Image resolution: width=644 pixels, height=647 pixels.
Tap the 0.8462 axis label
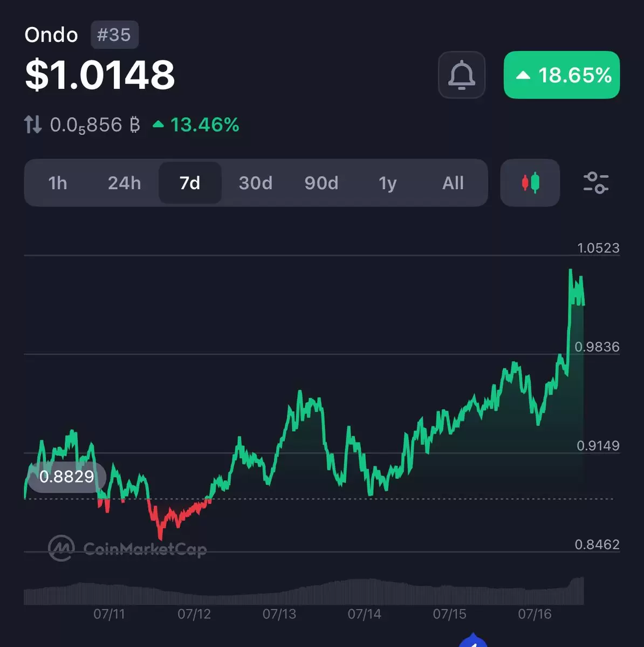[597, 545]
